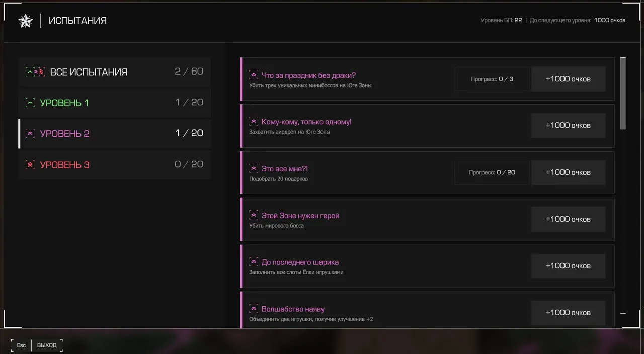Click the +1000 очков reward for 'Волшебство наяву'
The height and width of the screenshot is (354, 644).
pos(568,313)
